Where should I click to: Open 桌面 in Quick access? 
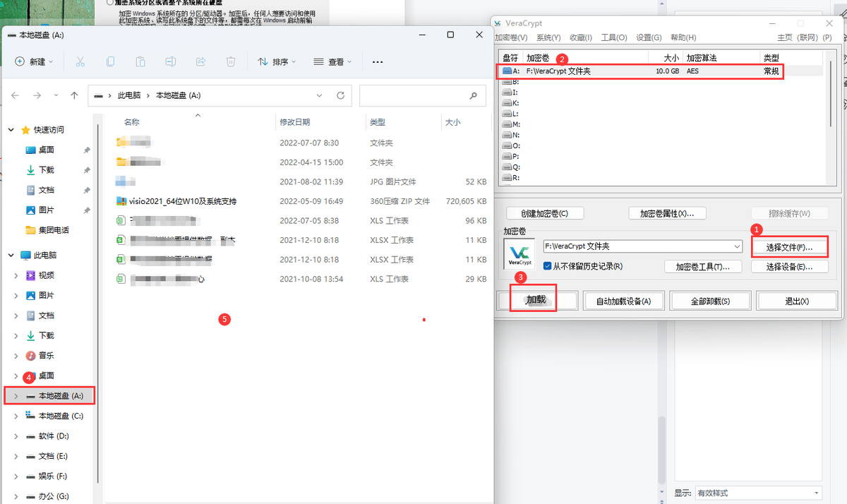[46, 150]
